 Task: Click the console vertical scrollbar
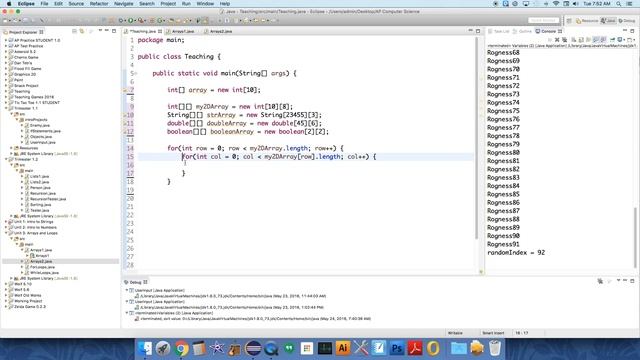point(635,237)
